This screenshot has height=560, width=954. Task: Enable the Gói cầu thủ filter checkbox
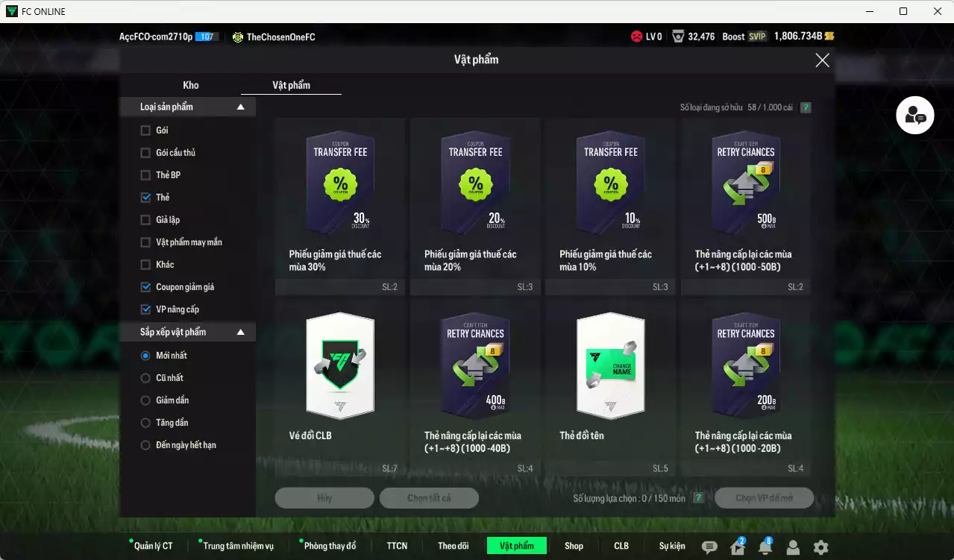coord(145,153)
